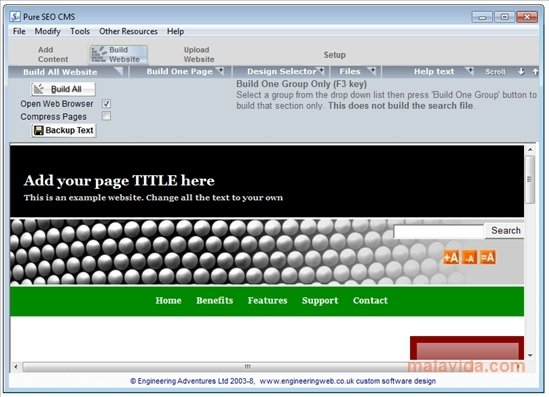549x397 pixels.
Task: Click Scroll up arrow in help bar
Action: (535, 71)
